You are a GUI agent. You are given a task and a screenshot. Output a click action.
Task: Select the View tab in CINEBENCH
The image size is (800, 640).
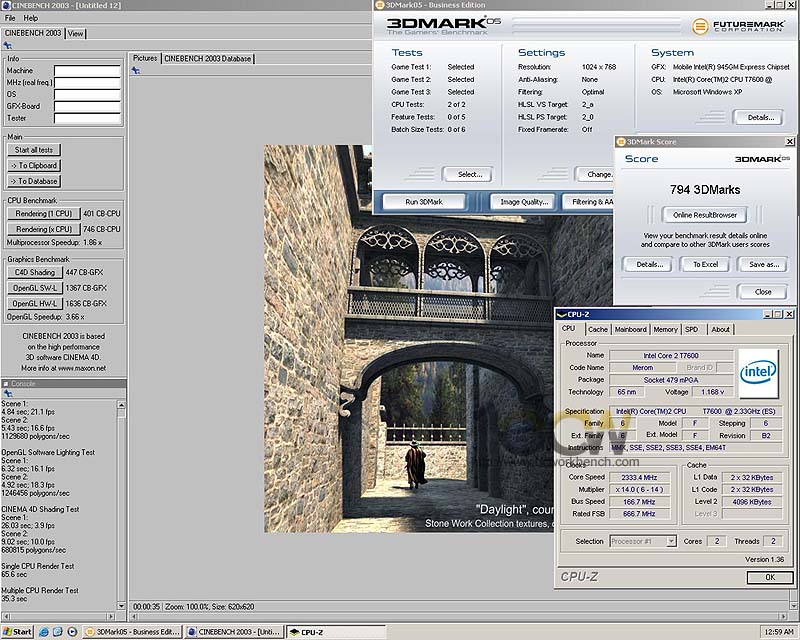(76, 34)
